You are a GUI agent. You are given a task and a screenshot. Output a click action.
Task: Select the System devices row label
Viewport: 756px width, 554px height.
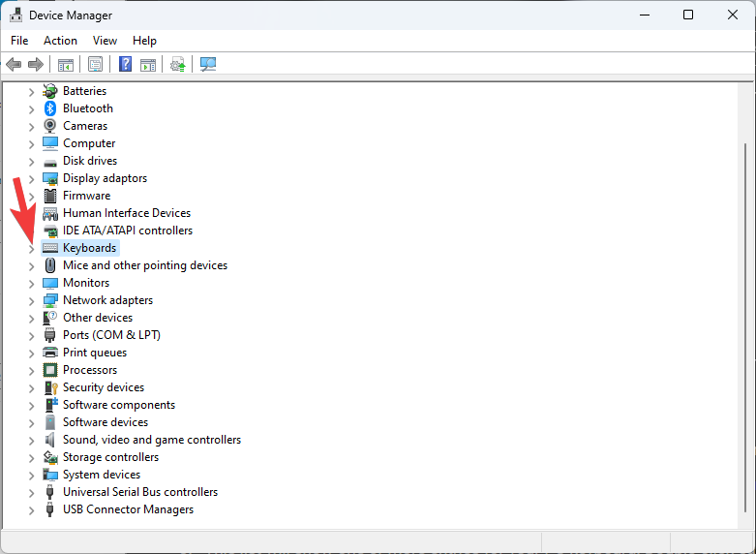coord(102,475)
